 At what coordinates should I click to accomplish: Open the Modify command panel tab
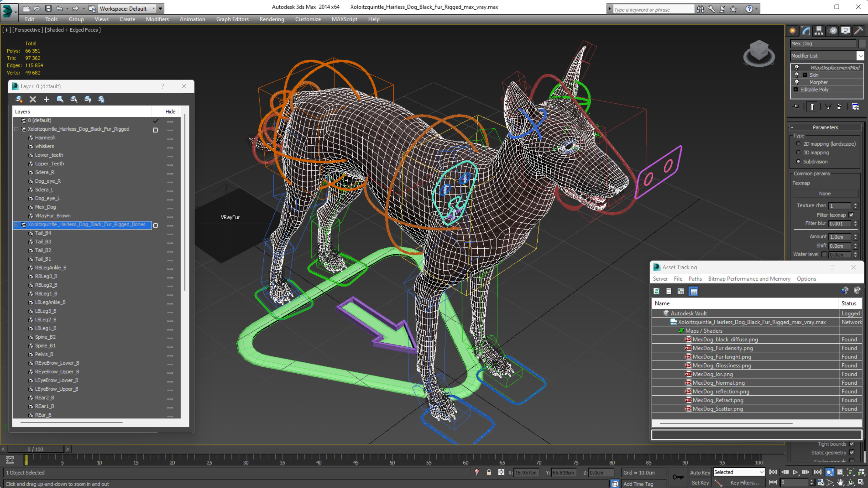pyautogui.click(x=806, y=31)
